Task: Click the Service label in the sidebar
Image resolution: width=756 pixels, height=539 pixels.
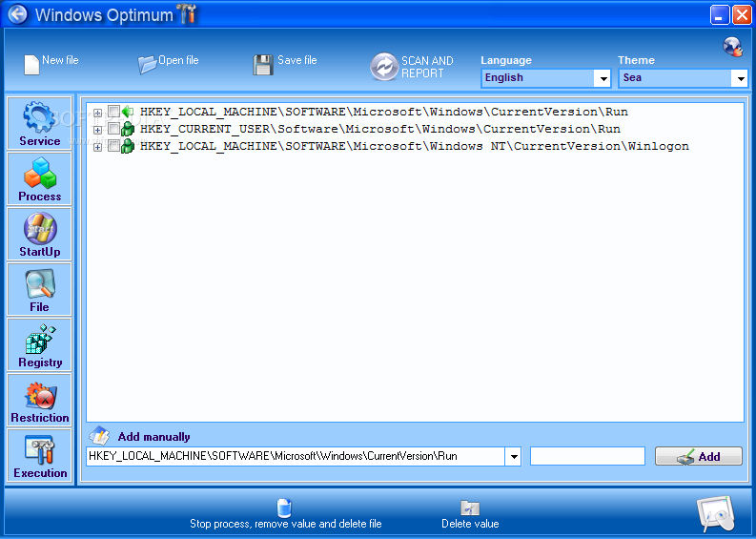Action: (x=40, y=141)
